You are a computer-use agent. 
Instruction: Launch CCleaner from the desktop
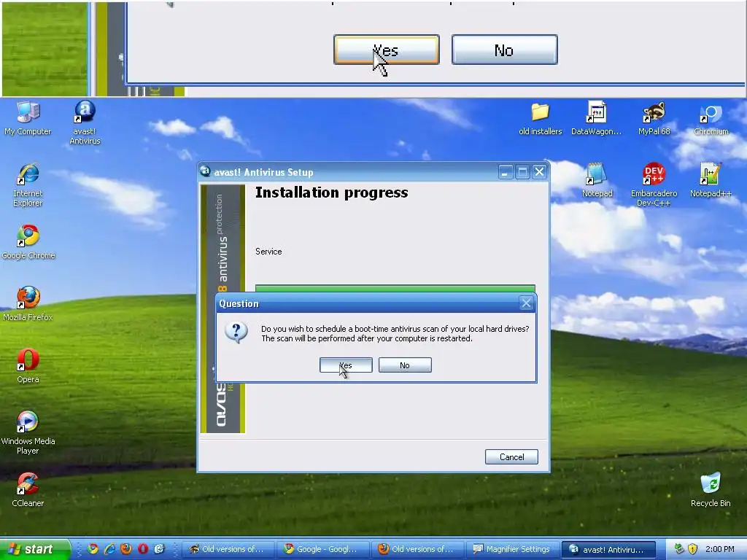[28, 489]
